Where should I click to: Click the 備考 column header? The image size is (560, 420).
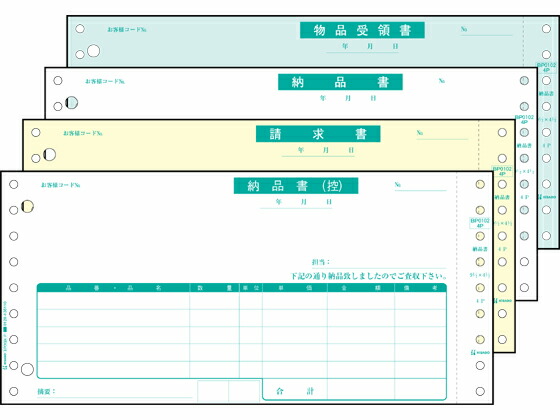tap(420, 288)
